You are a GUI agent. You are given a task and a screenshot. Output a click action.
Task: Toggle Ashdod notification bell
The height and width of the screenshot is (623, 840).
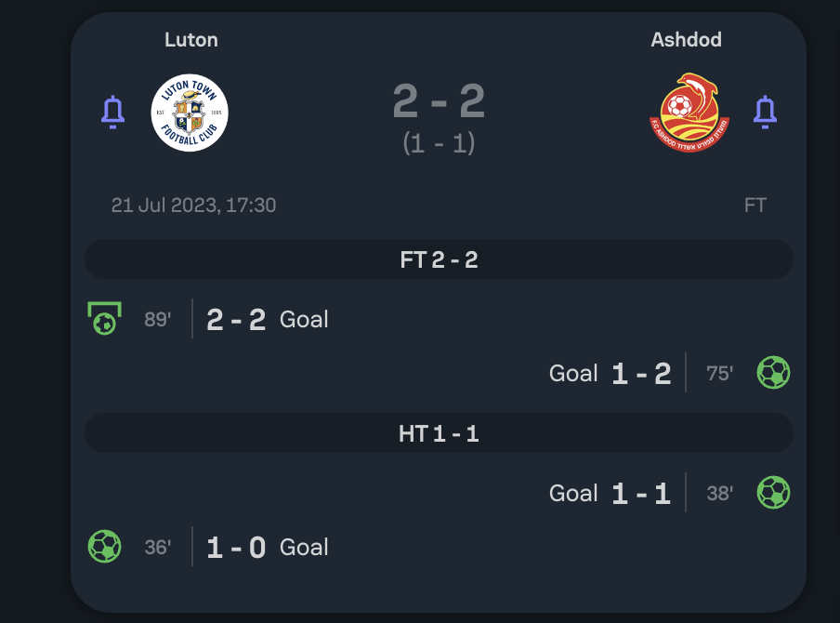765,113
